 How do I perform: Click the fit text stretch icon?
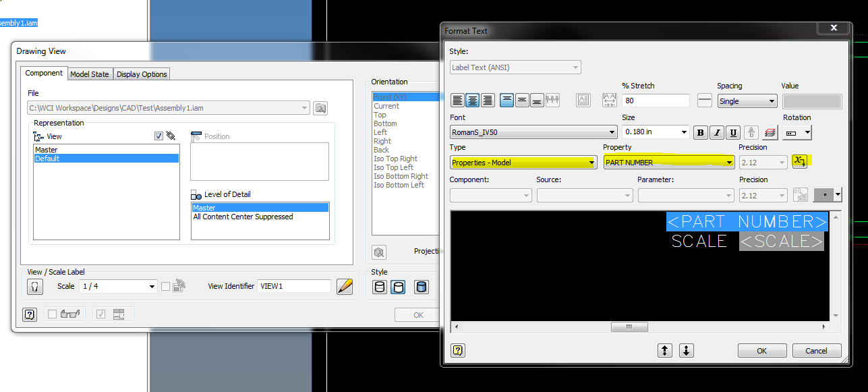(x=610, y=101)
